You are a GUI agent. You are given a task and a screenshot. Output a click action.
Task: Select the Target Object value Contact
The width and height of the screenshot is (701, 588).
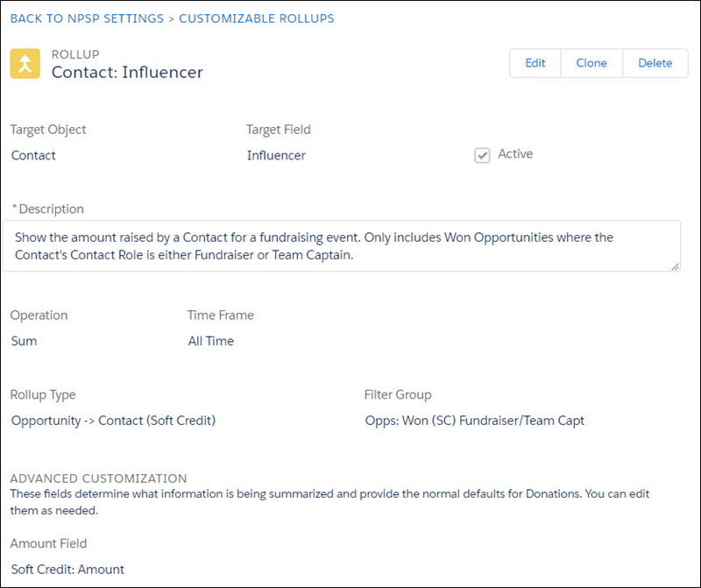click(x=33, y=155)
